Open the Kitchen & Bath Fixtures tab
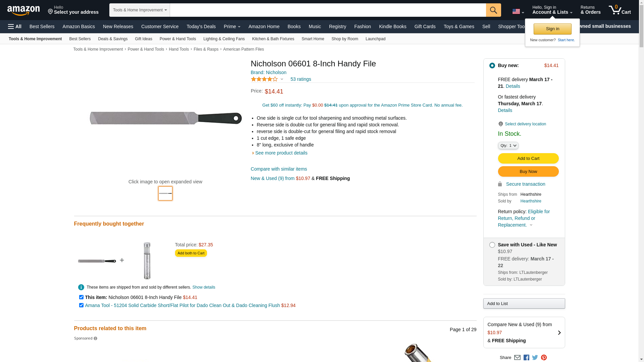Image resolution: width=644 pixels, height=362 pixels. click(273, 39)
